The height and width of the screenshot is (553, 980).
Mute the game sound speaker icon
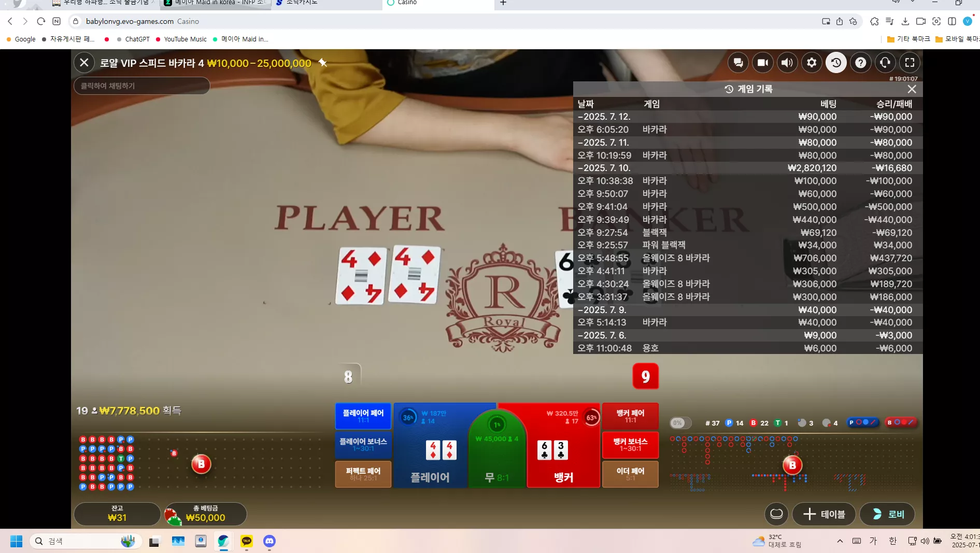pos(787,63)
